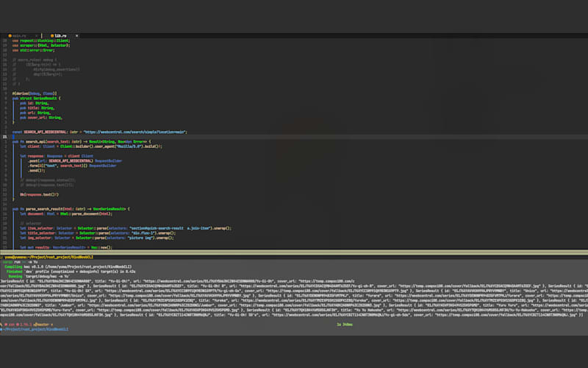Image resolution: width=588 pixels, height=368 pixels.
Task: Click the search_api function name
Action: (35, 141)
